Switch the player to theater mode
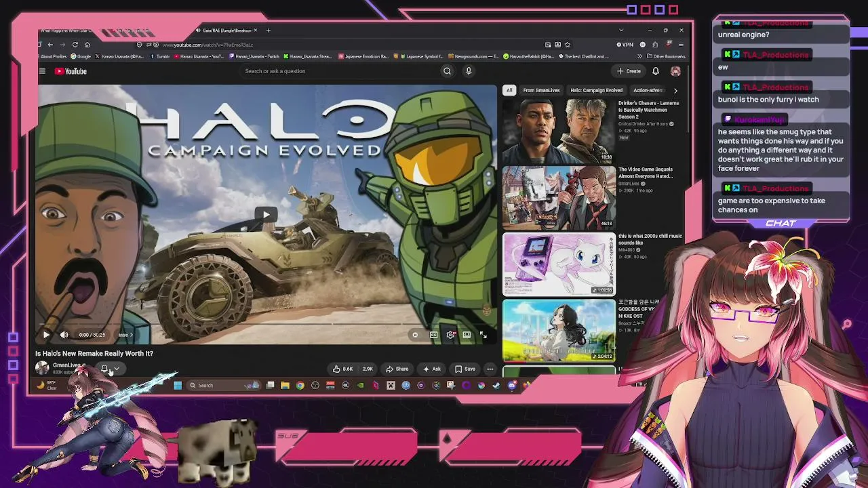Viewport: 868px width, 488px height. (467, 335)
